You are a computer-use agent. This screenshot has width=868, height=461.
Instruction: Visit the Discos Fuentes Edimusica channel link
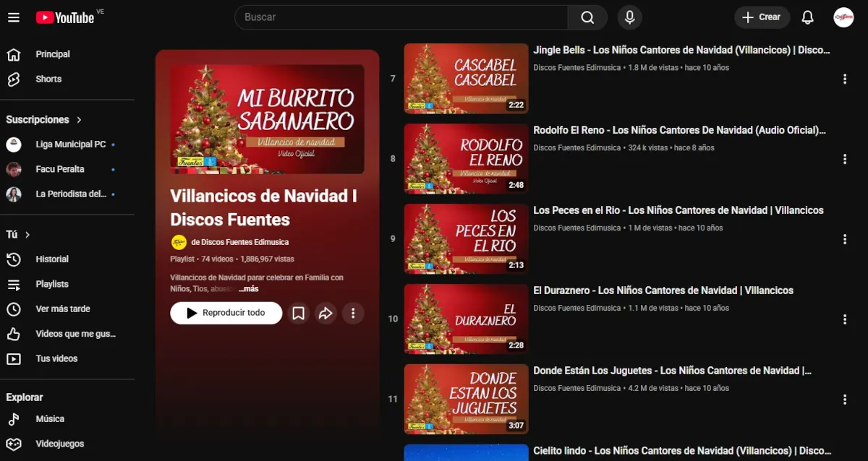click(x=239, y=242)
